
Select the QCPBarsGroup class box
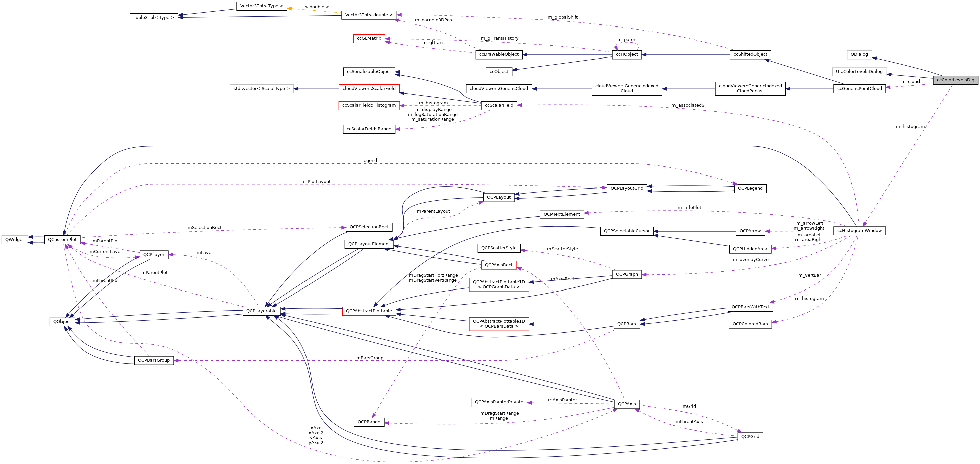(154, 360)
